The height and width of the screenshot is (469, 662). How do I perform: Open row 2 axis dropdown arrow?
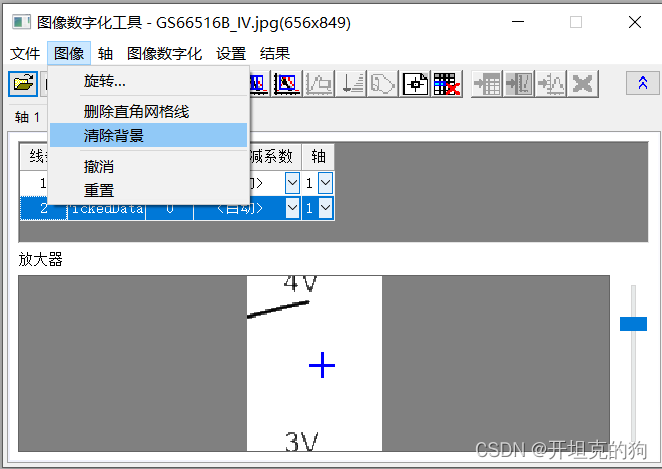click(x=325, y=208)
